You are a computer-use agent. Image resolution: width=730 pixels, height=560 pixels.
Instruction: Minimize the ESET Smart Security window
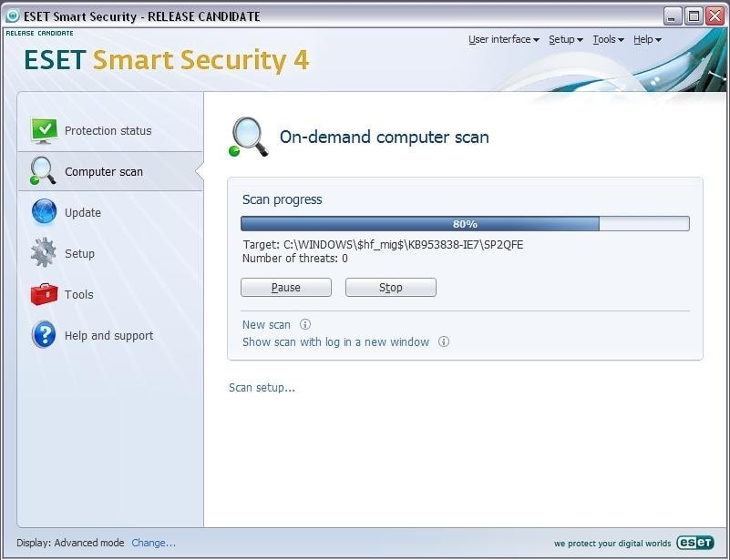672,16
